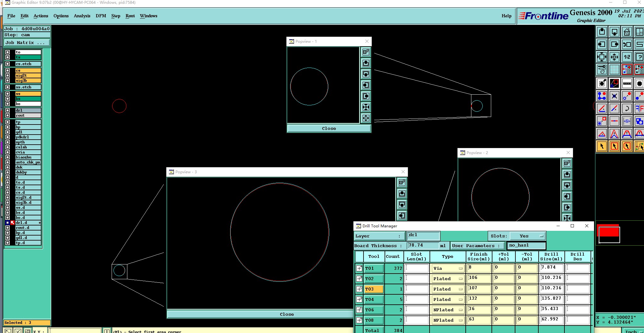Toggle display checkbox for layer rout

pos(8,115)
